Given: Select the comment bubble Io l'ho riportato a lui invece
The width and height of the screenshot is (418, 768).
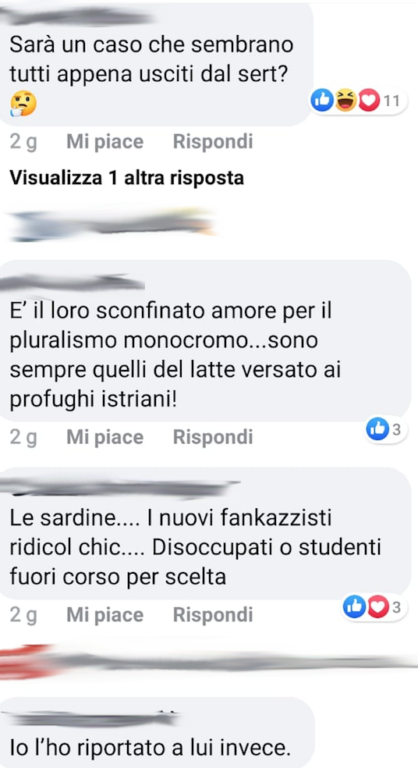Looking at the screenshot, I should [156, 733].
